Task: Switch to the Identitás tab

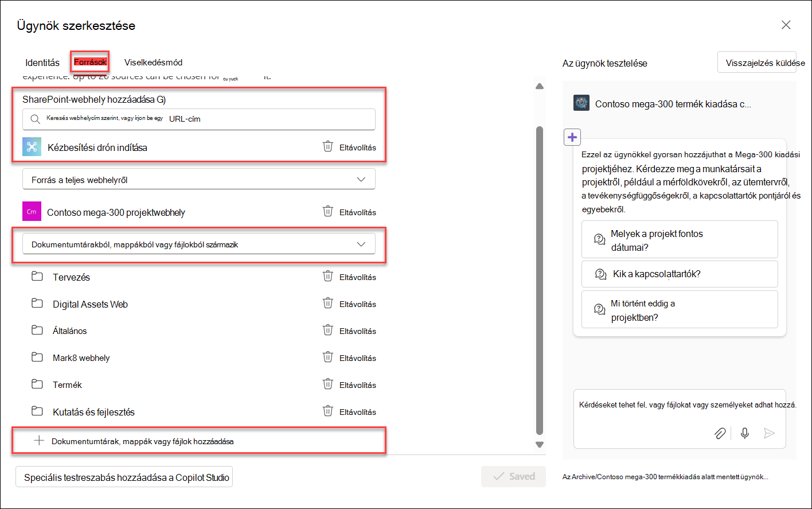Action: (42, 63)
